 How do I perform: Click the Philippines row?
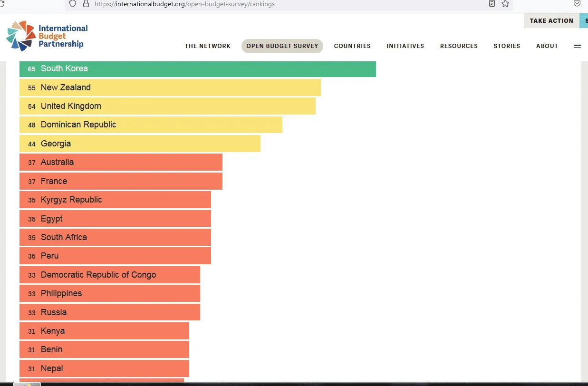110,293
